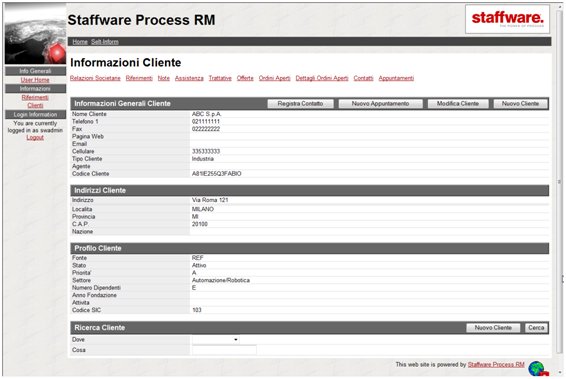Open the Trattative section link

click(x=220, y=78)
